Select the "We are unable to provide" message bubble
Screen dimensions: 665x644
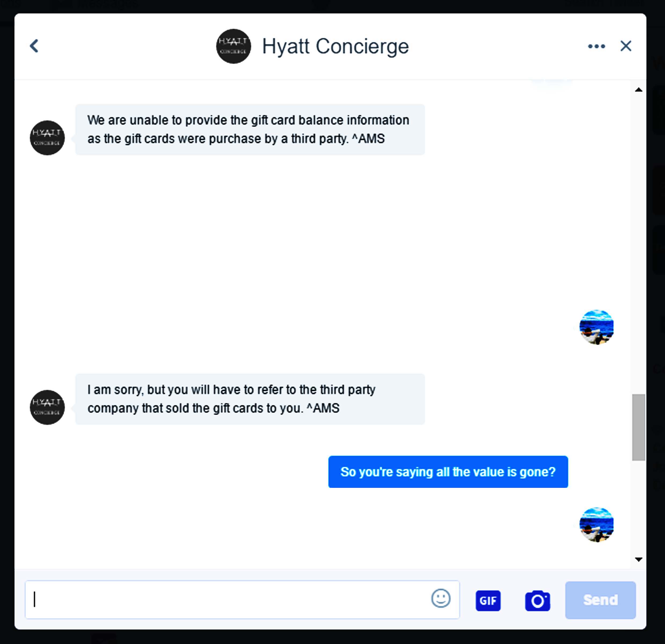[x=250, y=130]
